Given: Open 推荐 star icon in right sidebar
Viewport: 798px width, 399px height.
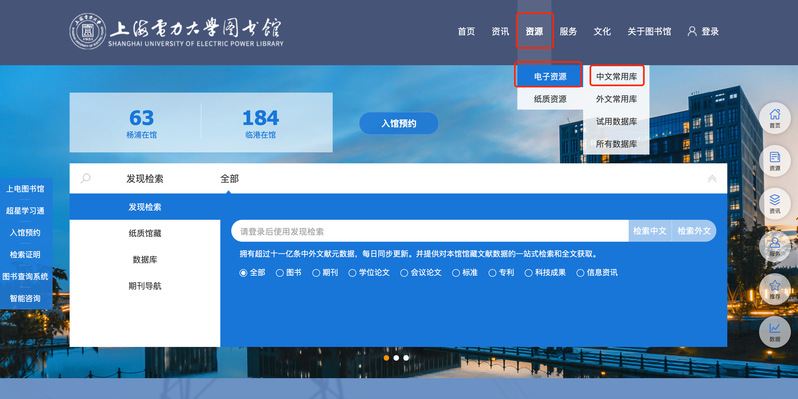Looking at the screenshot, I should click(775, 289).
